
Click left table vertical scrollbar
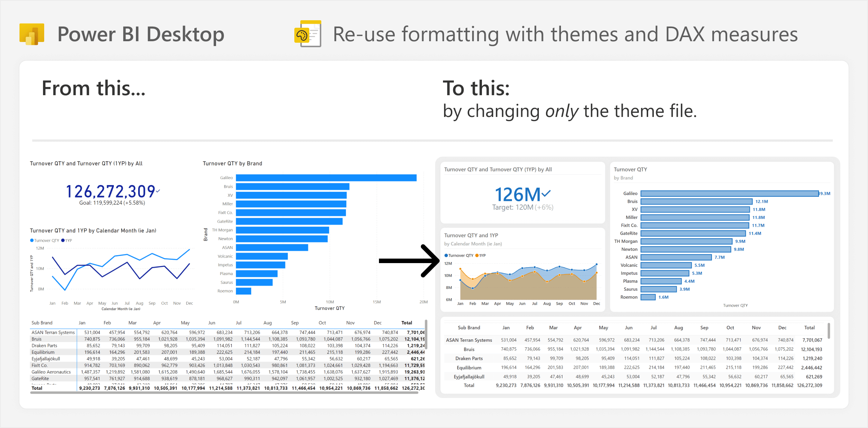point(426,334)
